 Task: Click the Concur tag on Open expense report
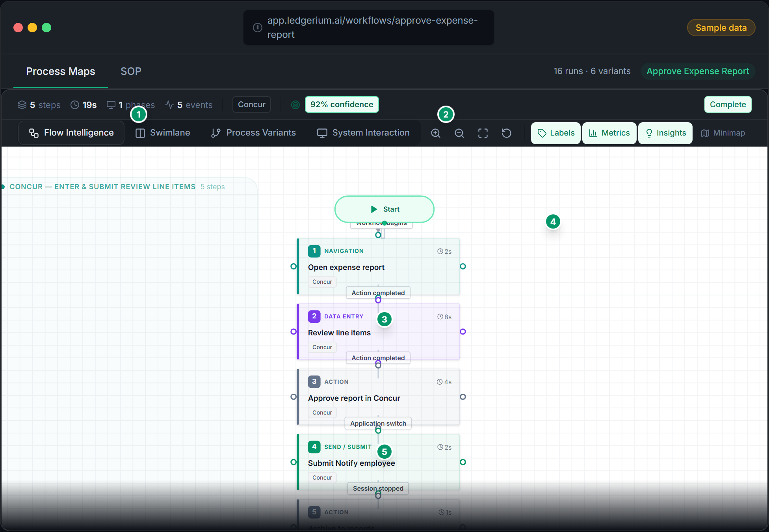[x=322, y=282]
